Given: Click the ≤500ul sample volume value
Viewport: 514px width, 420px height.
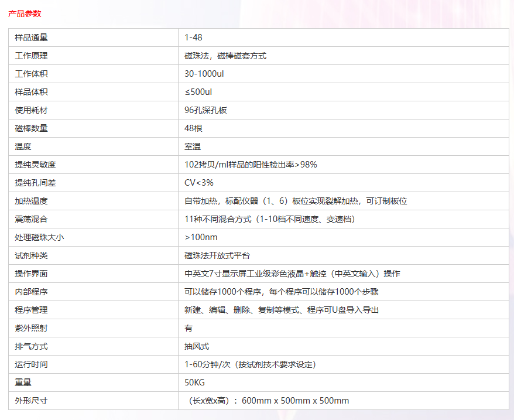Looking at the screenshot, I should tap(198, 92).
